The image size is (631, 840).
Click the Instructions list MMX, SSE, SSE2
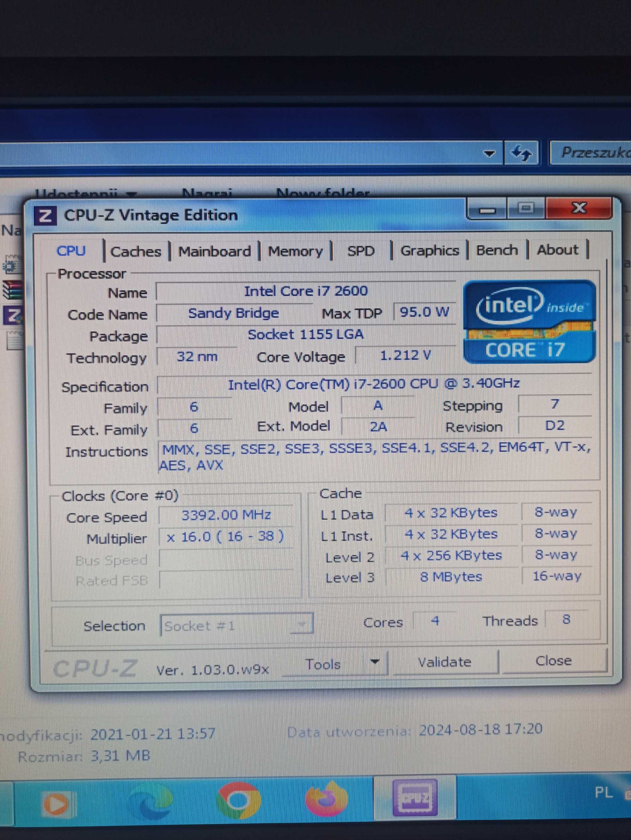(375, 457)
